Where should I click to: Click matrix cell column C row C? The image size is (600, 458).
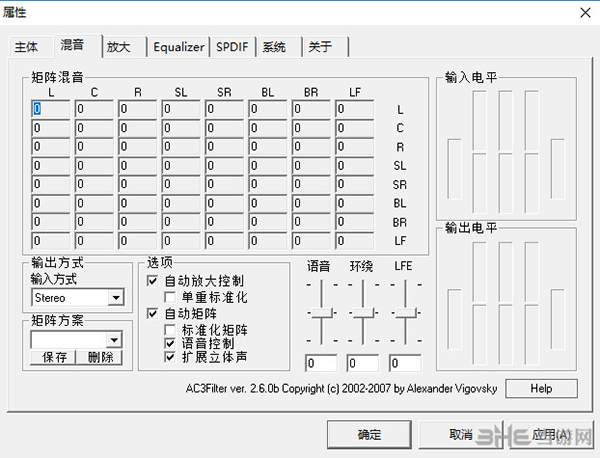coord(94,128)
